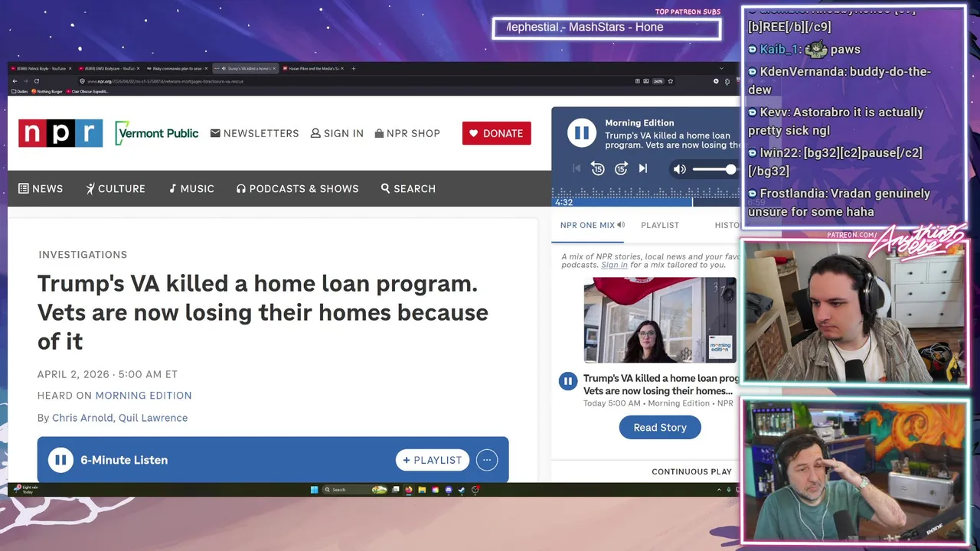
Task: Open more options ellipsis on audio bar
Action: (487, 460)
